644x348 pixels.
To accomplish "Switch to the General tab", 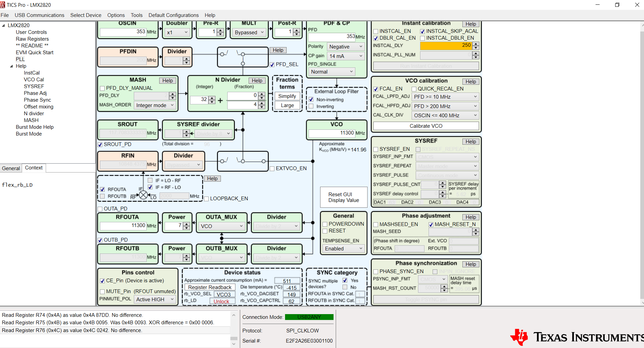I will point(11,168).
